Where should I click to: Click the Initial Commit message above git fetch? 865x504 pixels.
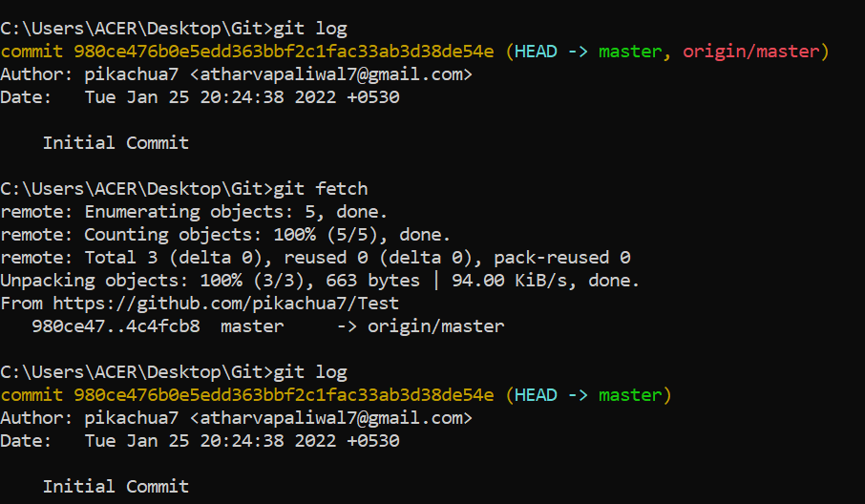pos(116,143)
